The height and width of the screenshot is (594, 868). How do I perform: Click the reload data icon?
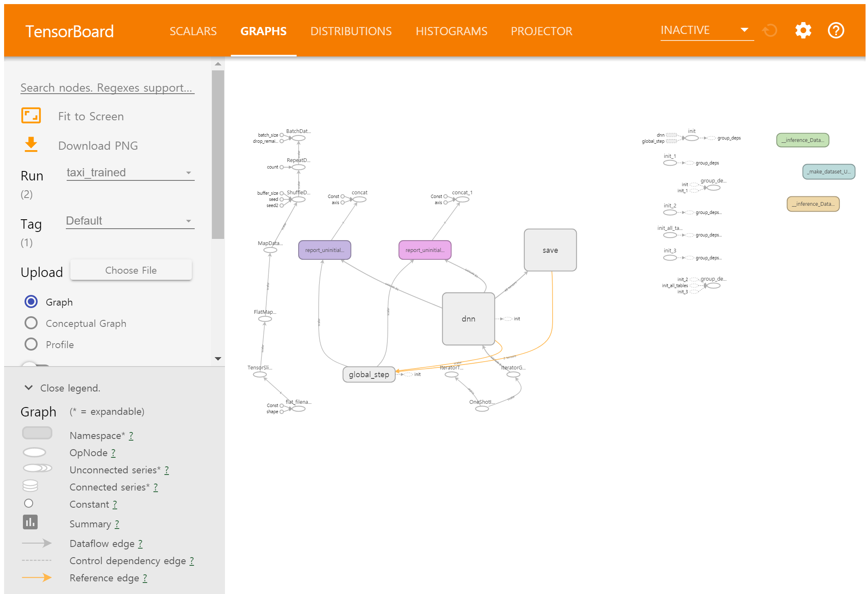[x=770, y=31]
